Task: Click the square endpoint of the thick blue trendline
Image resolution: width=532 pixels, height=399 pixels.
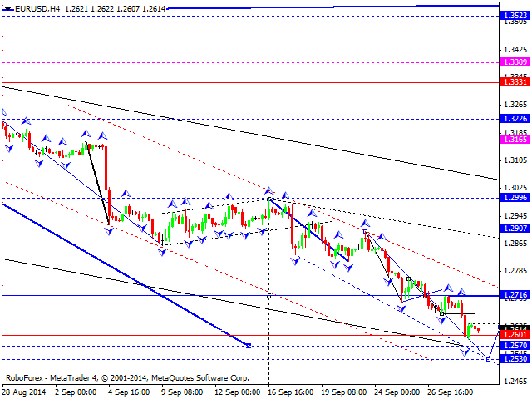Action: [249, 345]
